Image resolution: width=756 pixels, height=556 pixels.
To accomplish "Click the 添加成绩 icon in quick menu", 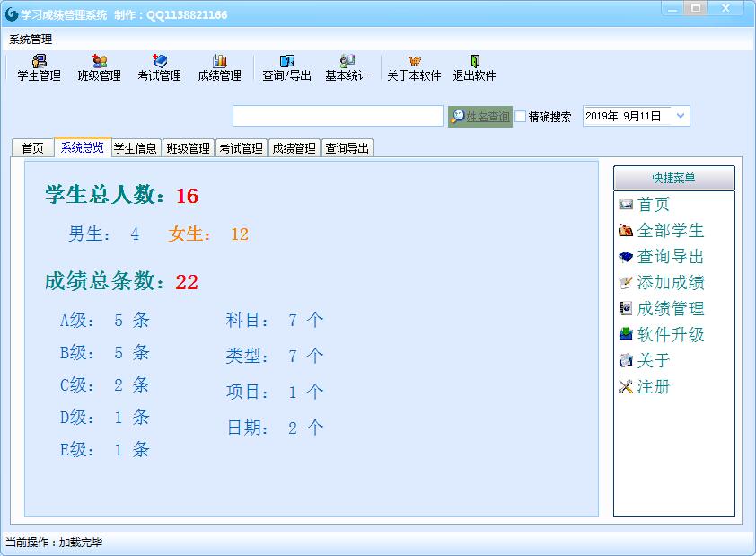I will [626, 283].
